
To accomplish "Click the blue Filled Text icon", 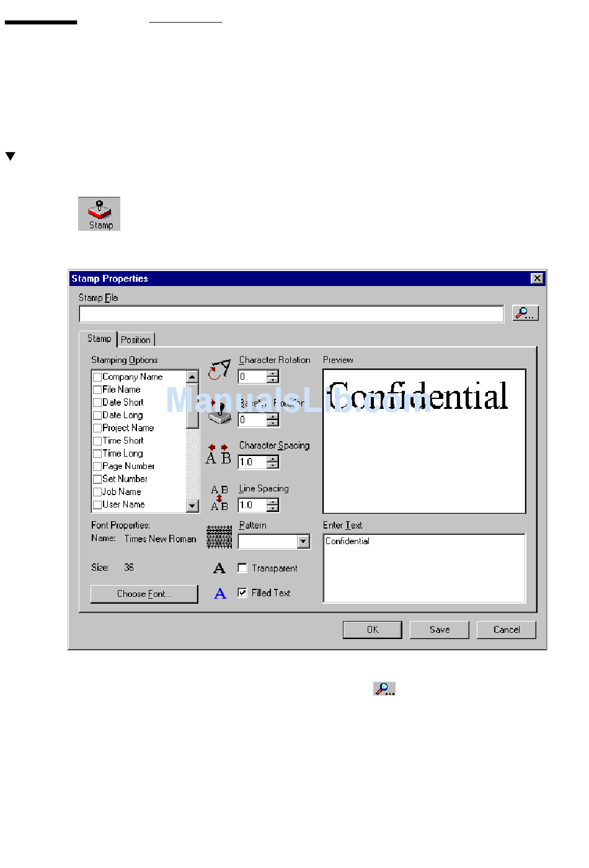I will tap(220, 594).
